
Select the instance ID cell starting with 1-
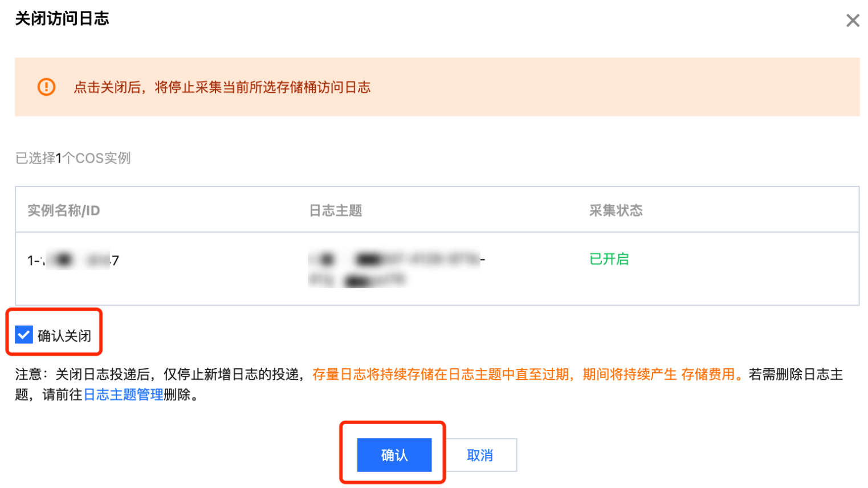[73, 261]
